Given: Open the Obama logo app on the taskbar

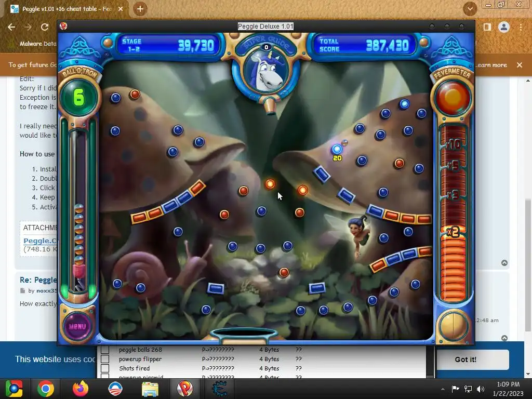Looking at the screenshot, I should (x=115, y=389).
